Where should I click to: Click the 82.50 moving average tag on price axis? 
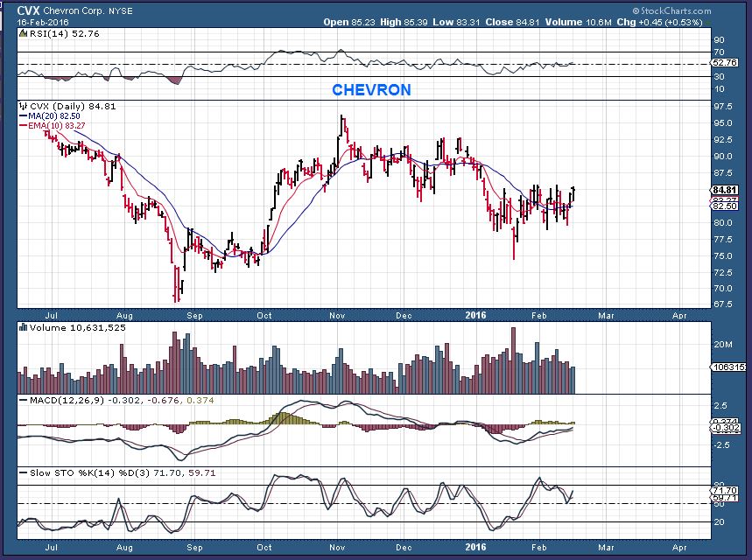[x=725, y=206]
